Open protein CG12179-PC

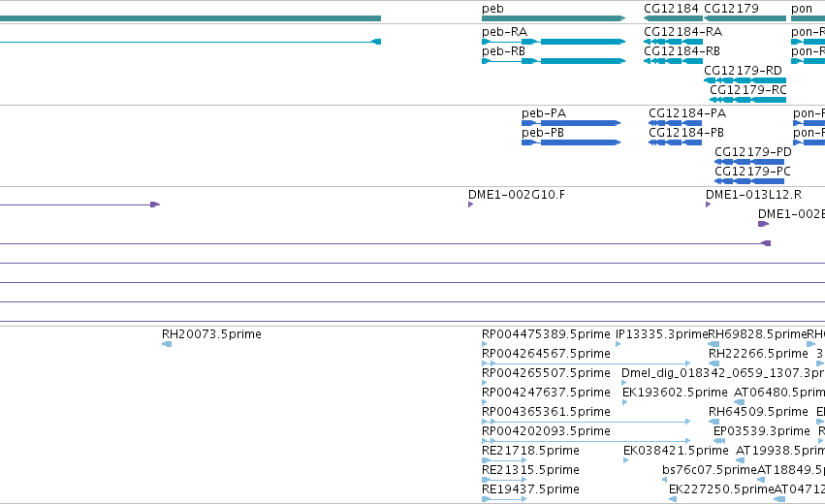pos(752,172)
